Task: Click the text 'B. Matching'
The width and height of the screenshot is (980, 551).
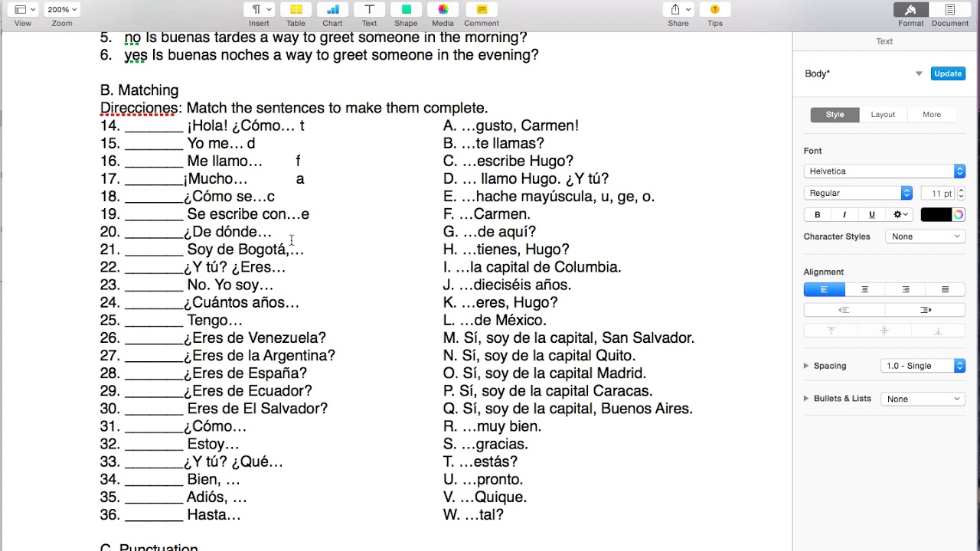Action: (139, 90)
